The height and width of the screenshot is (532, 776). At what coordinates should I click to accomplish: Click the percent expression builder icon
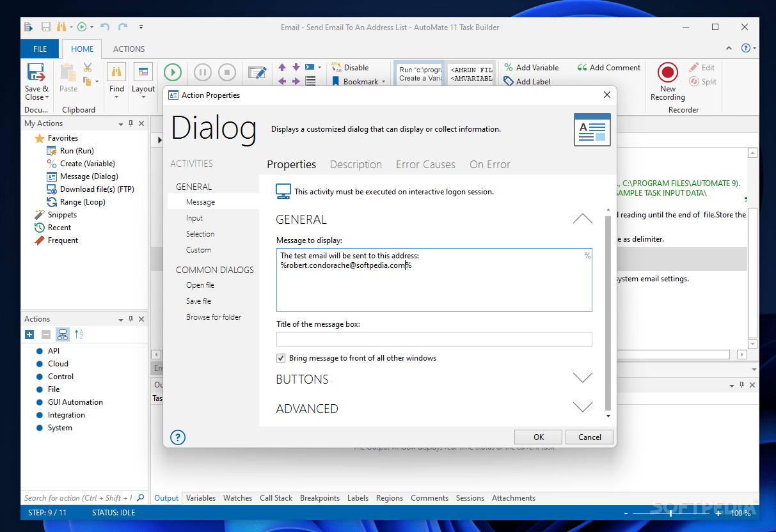coord(587,256)
